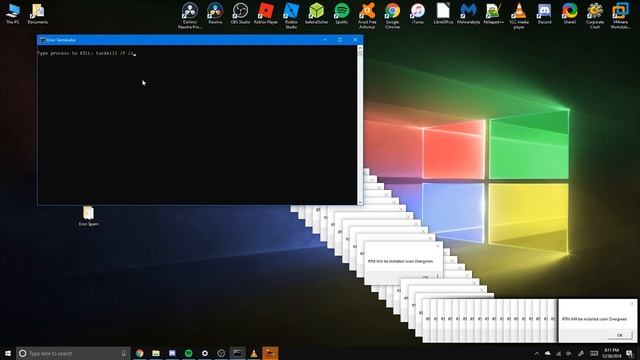Switch to the console window taskbar button
Image resolution: width=640 pixels, height=360 pixels.
coord(238,353)
